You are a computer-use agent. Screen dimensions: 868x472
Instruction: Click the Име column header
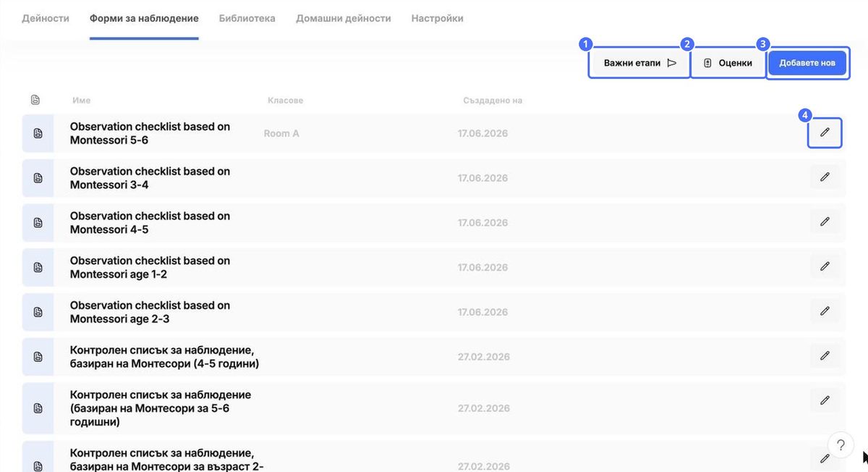81,101
